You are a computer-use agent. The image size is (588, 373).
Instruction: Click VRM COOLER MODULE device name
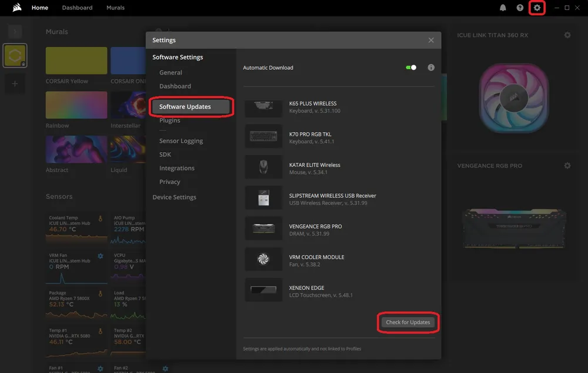point(316,257)
